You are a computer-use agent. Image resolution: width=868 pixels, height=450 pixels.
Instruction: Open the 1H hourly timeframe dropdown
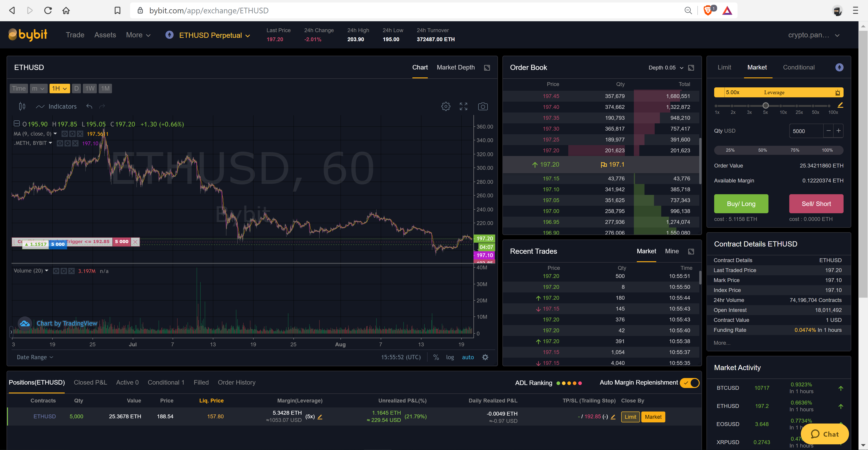(x=59, y=88)
